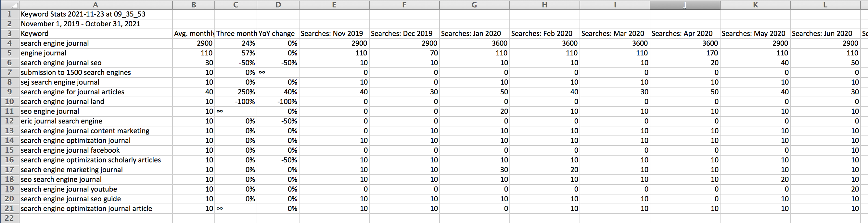Click 'Searches: Nov 2019' header cell
This screenshot has width=868, height=223.
coord(334,34)
